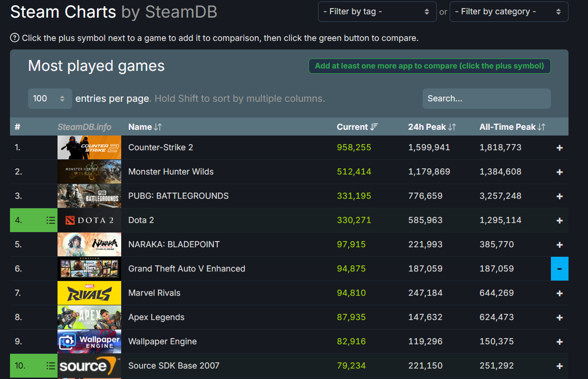The height and width of the screenshot is (379, 588).
Task: Click list icon beside Source SDK Base 2007
Action: tap(50, 366)
